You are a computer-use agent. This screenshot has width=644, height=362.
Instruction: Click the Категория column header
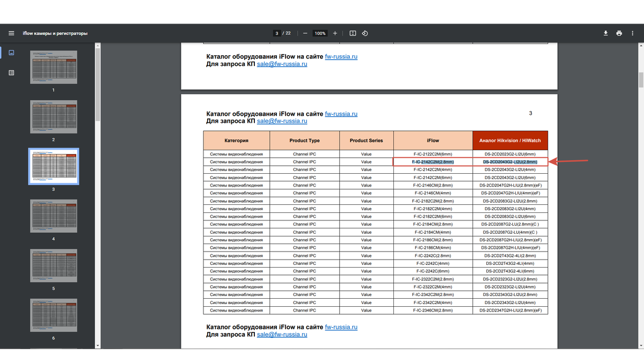tap(236, 141)
